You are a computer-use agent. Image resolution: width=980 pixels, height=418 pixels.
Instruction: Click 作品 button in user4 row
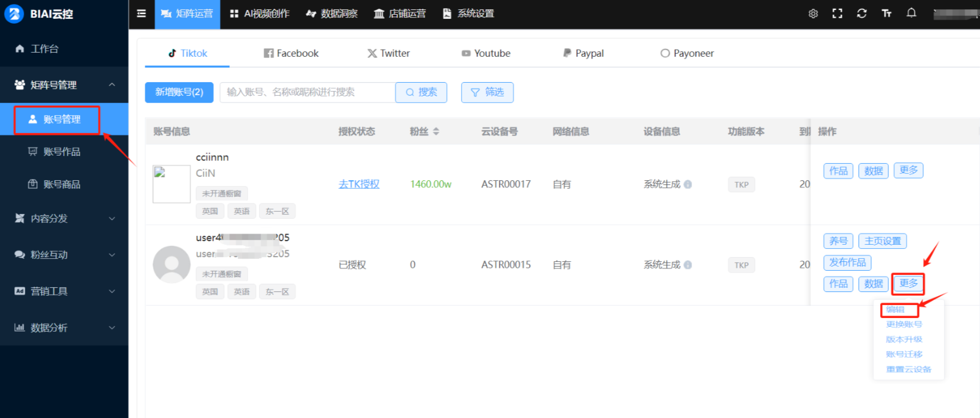(838, 284)
